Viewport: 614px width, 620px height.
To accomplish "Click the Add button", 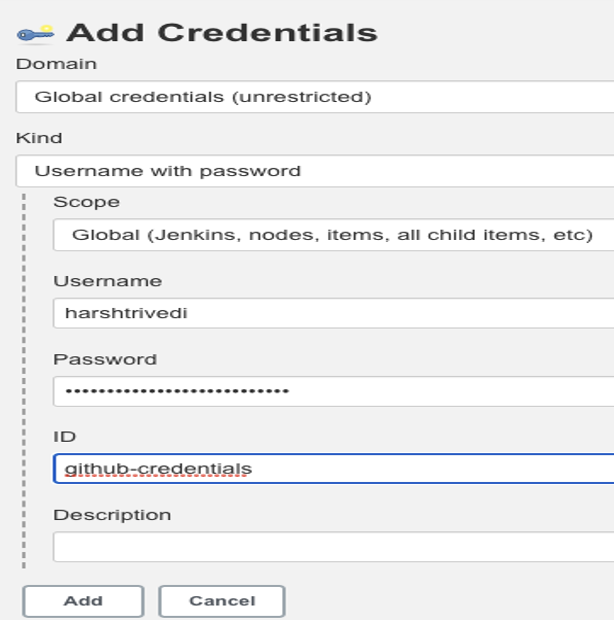I will [x=83, y=601].
